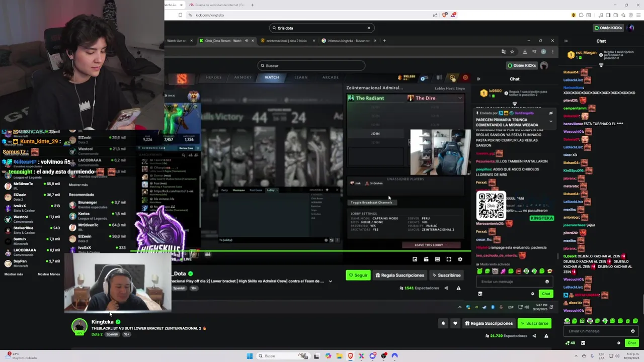Report the Chris_Dota stream via triangle icon
This screenshot has height=362, width=644.
tap(458, 288)
